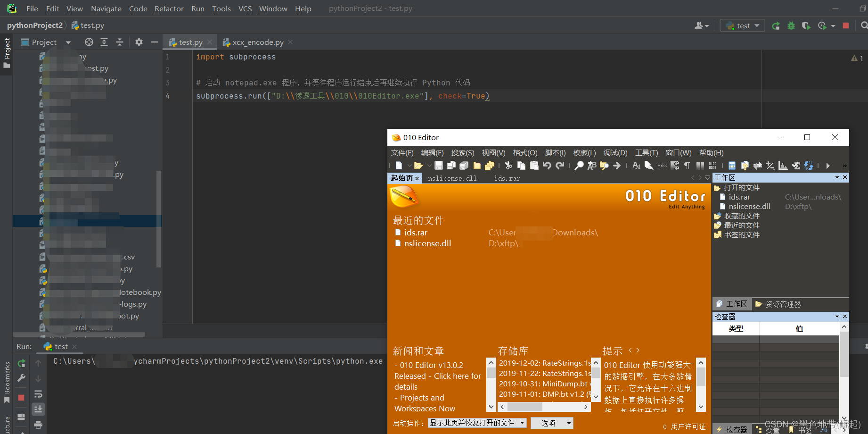Close the 起始页 tab in 010 Editor
Viewport: 868px width, 434px height.
417,178
